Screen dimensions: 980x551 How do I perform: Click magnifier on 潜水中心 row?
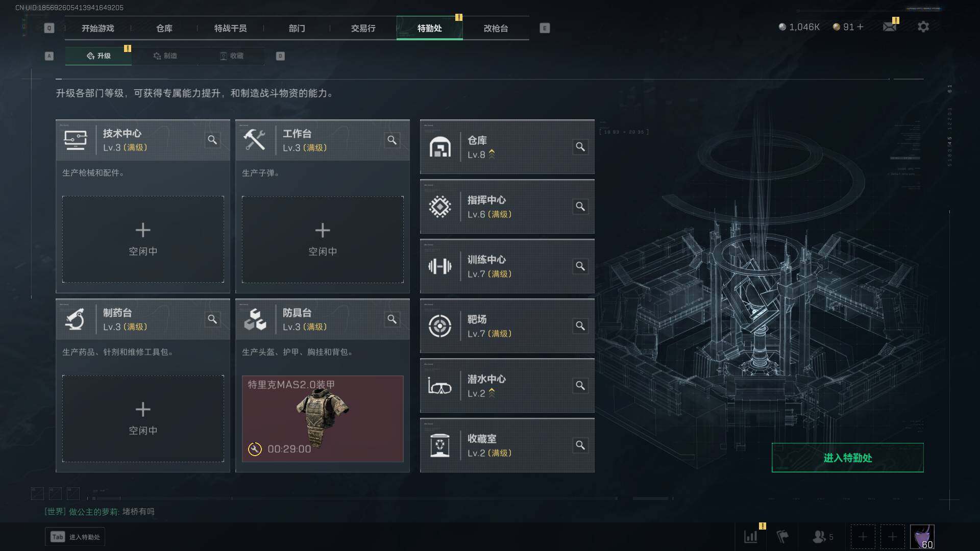click(x=580, y=385)
